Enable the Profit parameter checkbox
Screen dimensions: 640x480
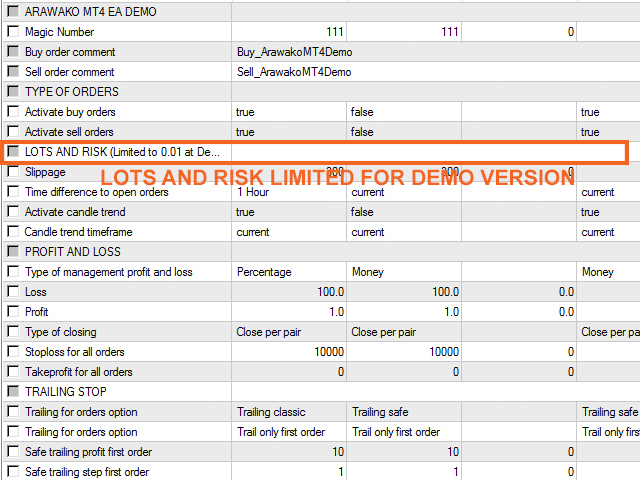pos(13,311)
